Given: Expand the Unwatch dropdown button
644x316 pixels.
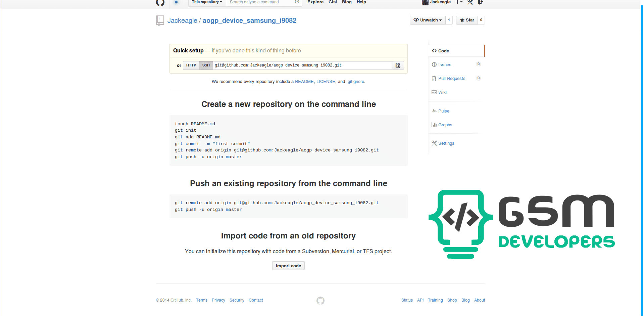Looking at the screenshot, I should (x=428, y=20).
